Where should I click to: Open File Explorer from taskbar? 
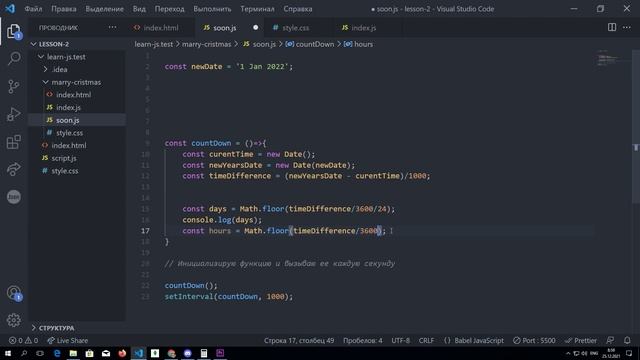tap(73, 353)
